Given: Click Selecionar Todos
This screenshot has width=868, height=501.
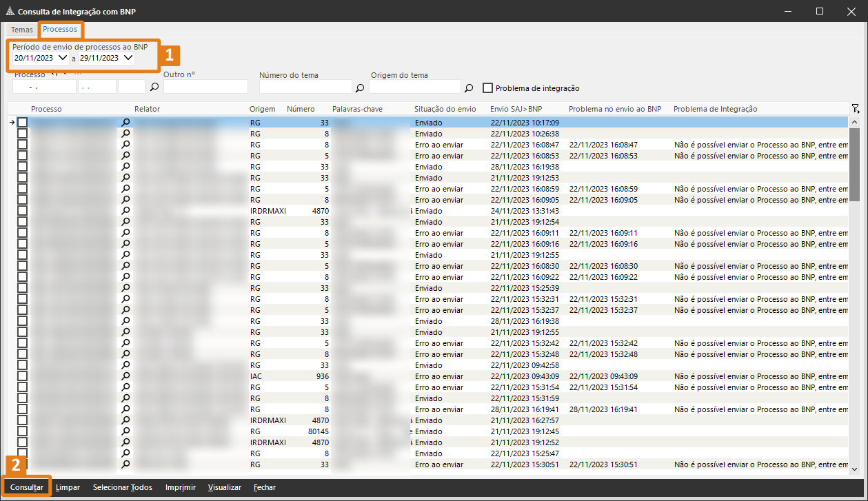Looking at the screenshot, I should (123, 487).
